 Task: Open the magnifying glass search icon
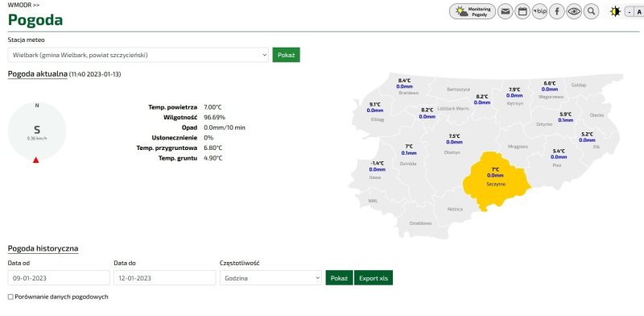[x=591, y=11]
